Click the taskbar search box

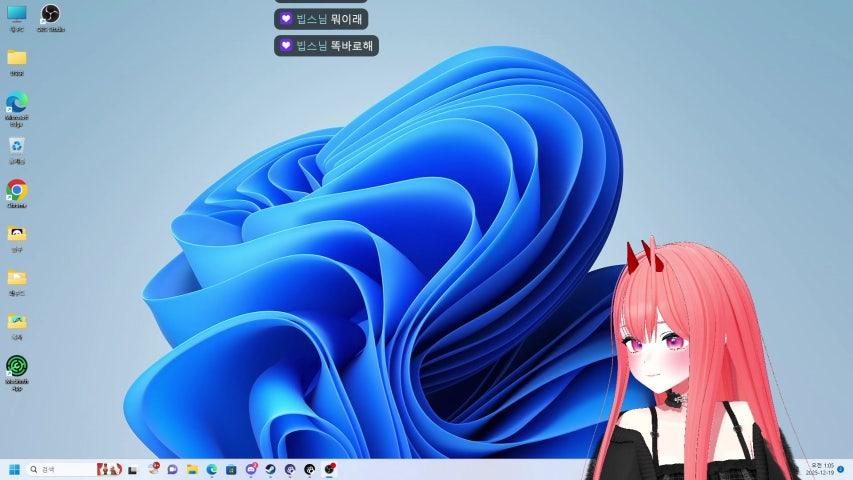coord(60,469)
